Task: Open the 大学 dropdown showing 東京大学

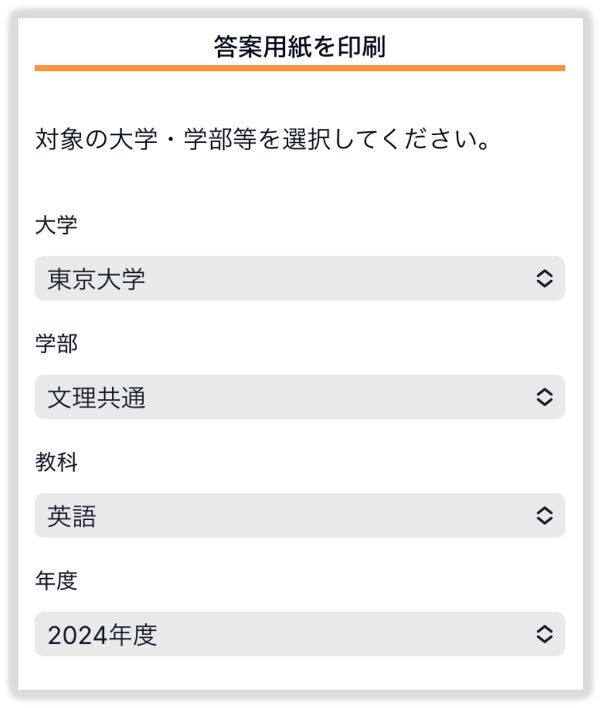Action: coord(299,279)
